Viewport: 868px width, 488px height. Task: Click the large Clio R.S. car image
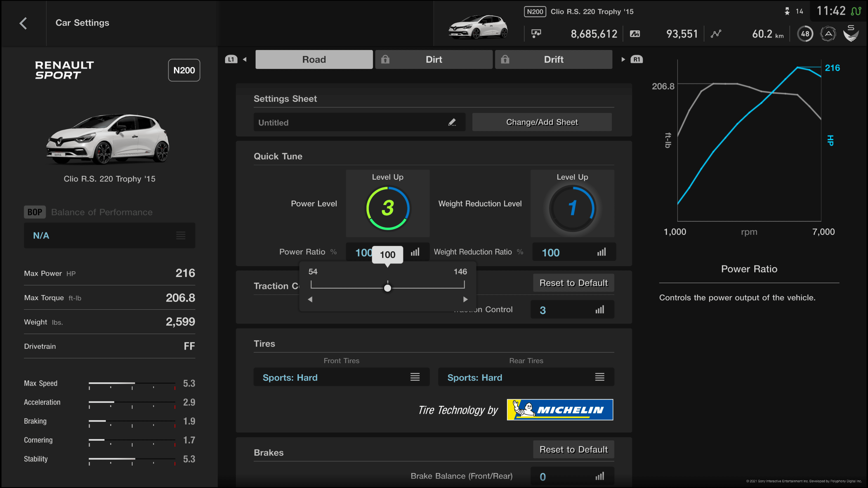point(108,139)
